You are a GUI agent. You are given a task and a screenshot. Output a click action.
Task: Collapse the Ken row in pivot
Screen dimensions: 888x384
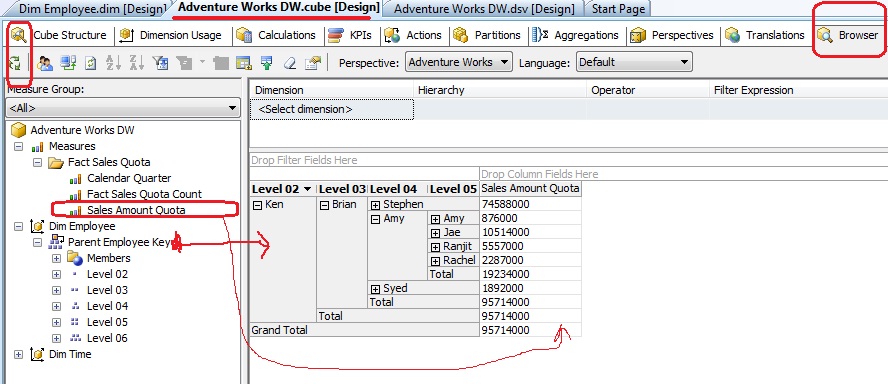pos(257,205)
